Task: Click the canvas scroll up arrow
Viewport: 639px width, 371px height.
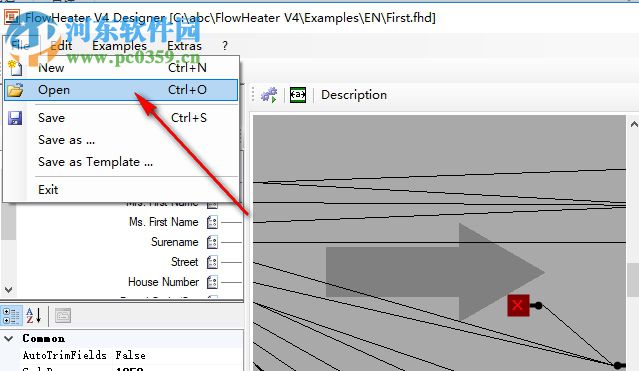Action: click(x=634, y=124)
